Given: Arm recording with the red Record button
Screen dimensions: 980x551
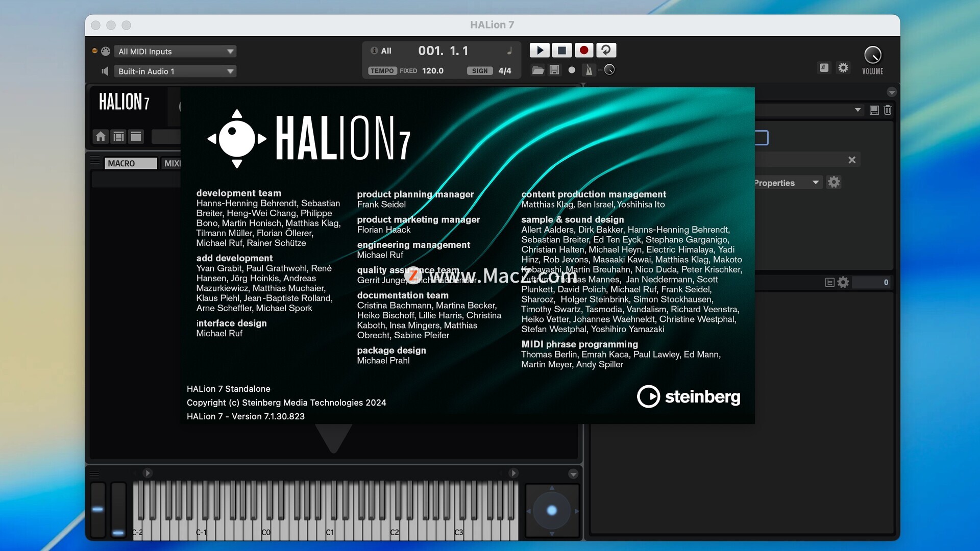Looking at the screenshot, I should click(584, 50).
